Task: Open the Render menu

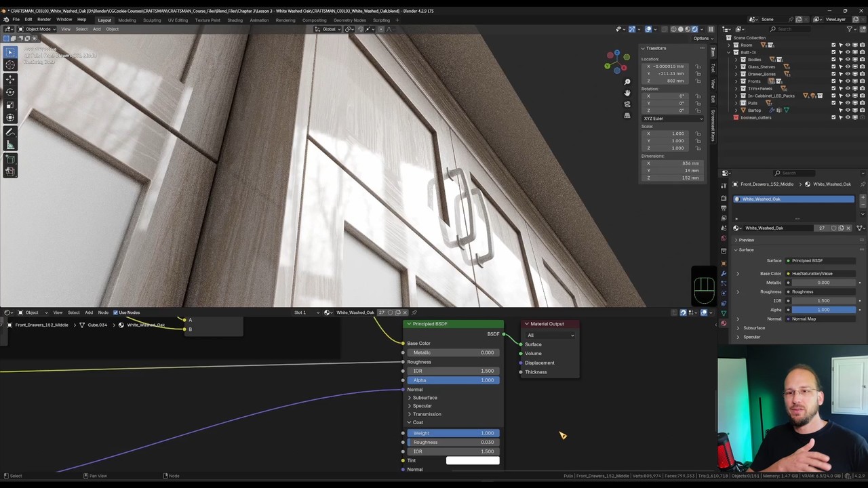Action: click(x=44, y=20)
